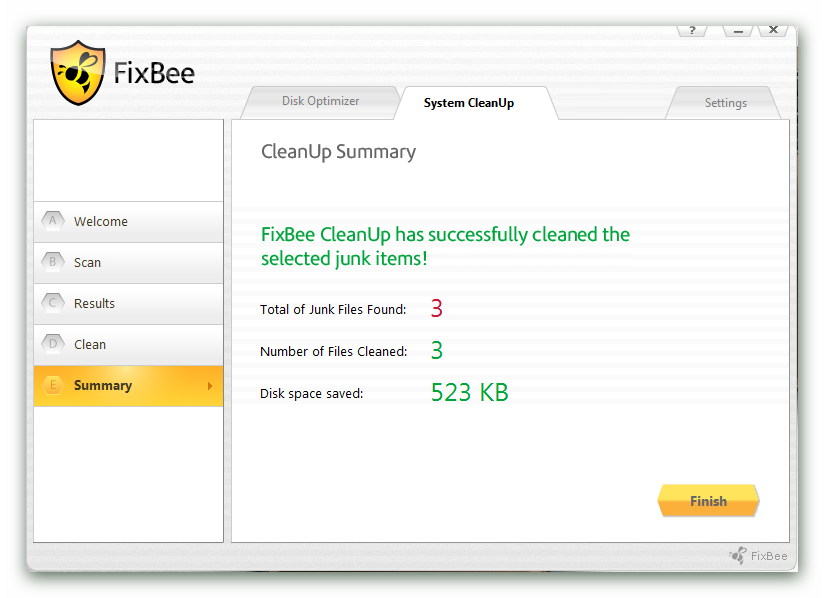This screenshot has width=824, height=598.
Task: Go to the Welcome step label
Action: pyautogui.click(x=101, y=222)
